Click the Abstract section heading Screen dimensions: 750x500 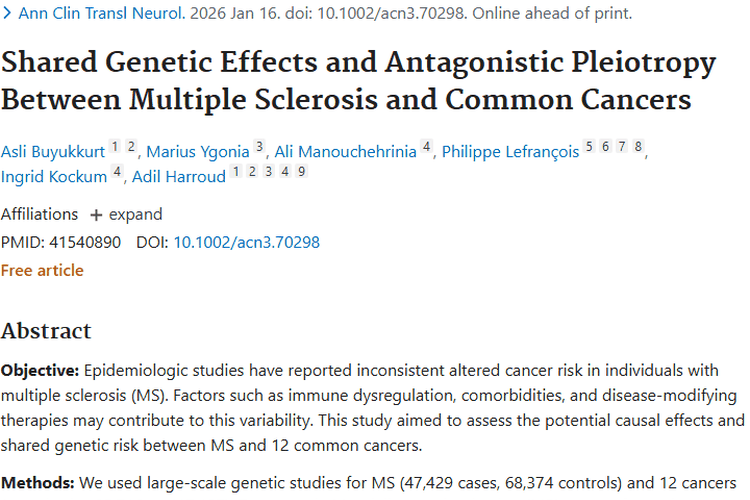click(x=46, y=331)
